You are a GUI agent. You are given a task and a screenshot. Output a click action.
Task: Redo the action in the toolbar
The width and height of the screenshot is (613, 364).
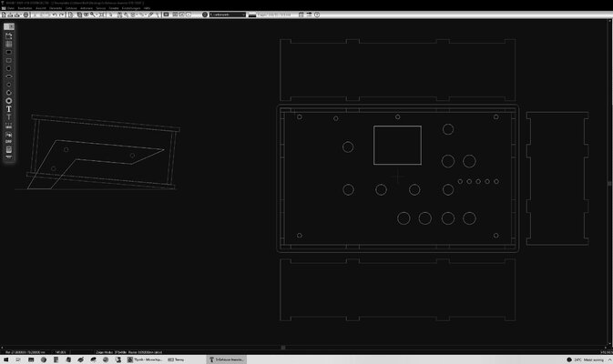click(x=61, y=15)
